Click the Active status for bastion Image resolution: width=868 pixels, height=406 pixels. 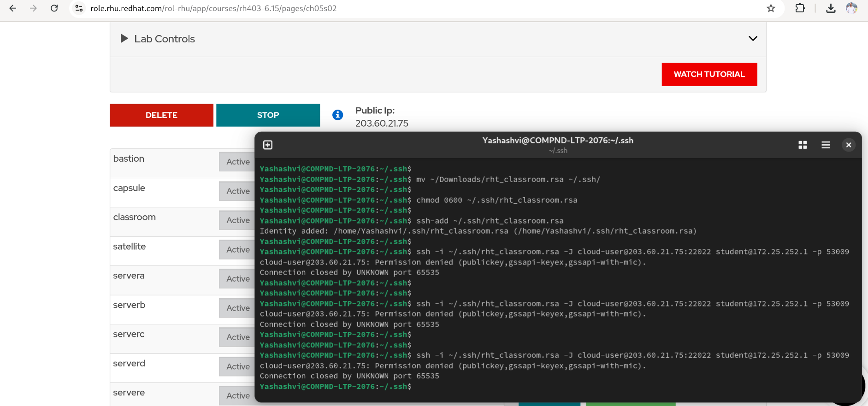point(238,162)
